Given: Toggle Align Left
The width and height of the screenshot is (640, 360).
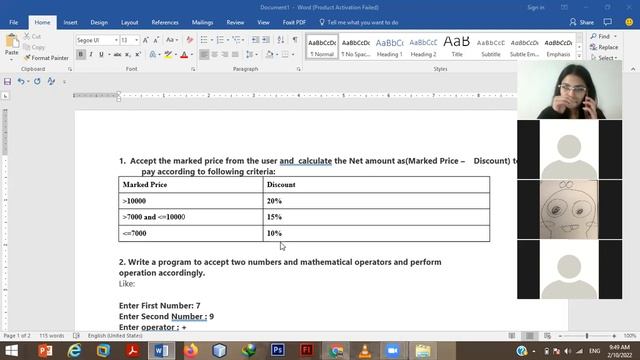Looking at the screenshot, I should pyautogui.click(x=204, y=54).
